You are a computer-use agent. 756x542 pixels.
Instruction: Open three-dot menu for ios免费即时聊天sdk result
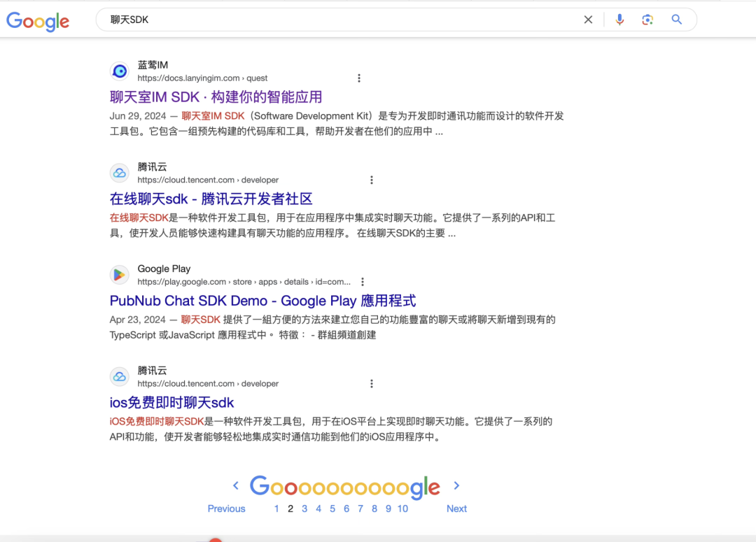371,384
